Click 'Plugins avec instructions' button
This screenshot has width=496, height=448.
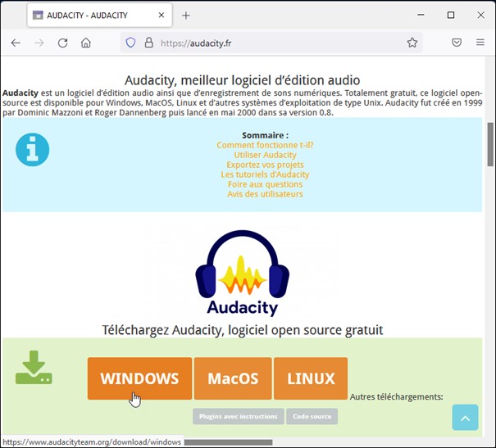[239, 416]
